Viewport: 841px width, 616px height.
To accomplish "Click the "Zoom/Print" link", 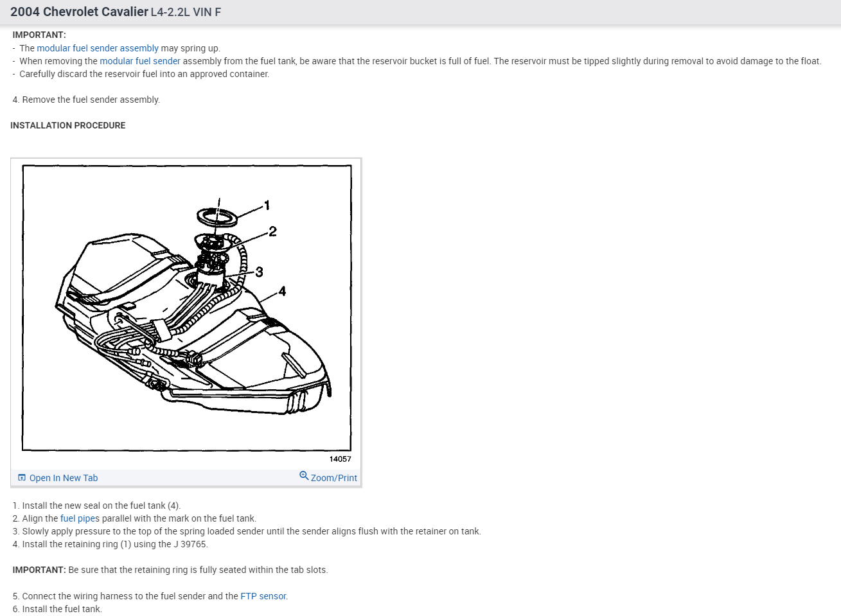I will pyautogui.click(x=334, y=478).
